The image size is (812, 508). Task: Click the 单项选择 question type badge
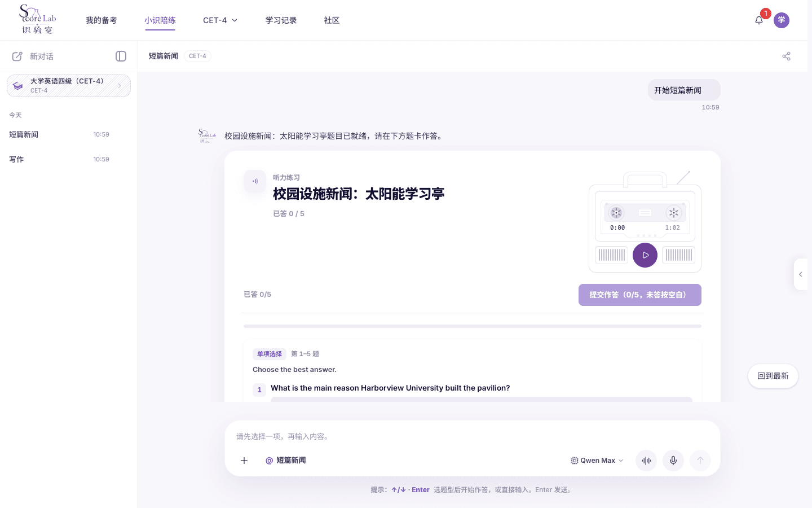pos(270,354)
